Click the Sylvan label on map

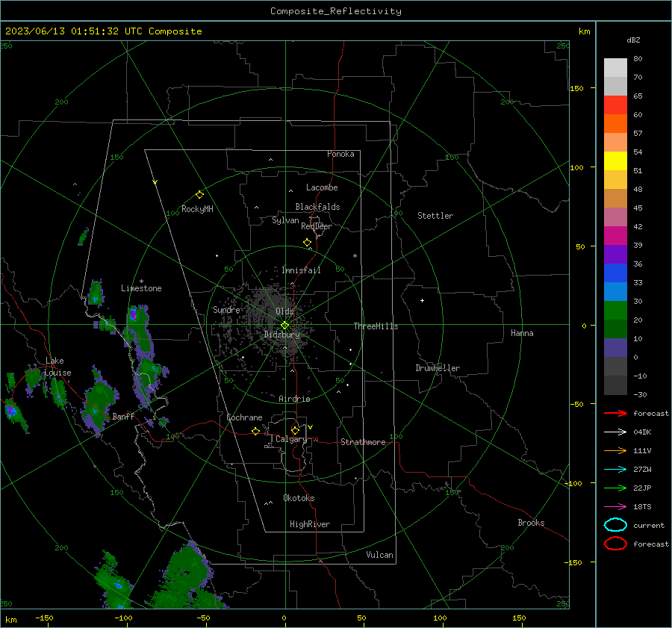point(285,220)
